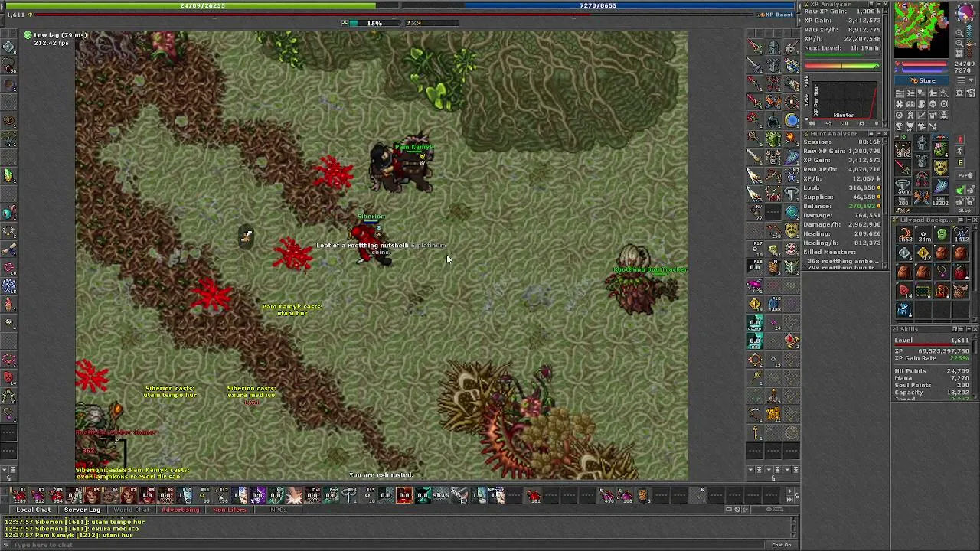Click the green armor action slot
This screenshot has height=551, width=980.
773,139
